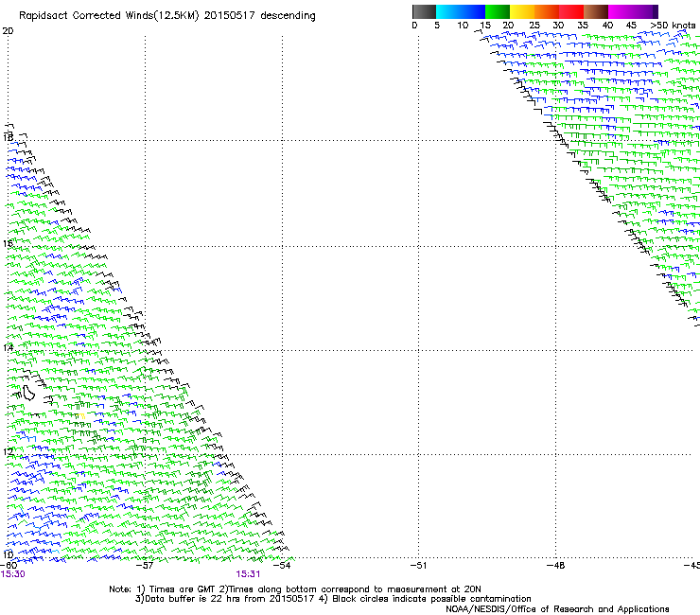700x615 pixels.
Task: Click the latitude axis label '20' at the top left
Action: [8, 31]
